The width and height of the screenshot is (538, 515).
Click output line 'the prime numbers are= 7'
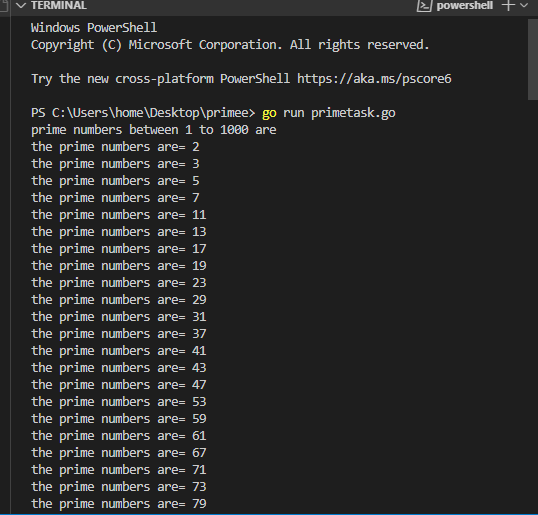(115, 198)
